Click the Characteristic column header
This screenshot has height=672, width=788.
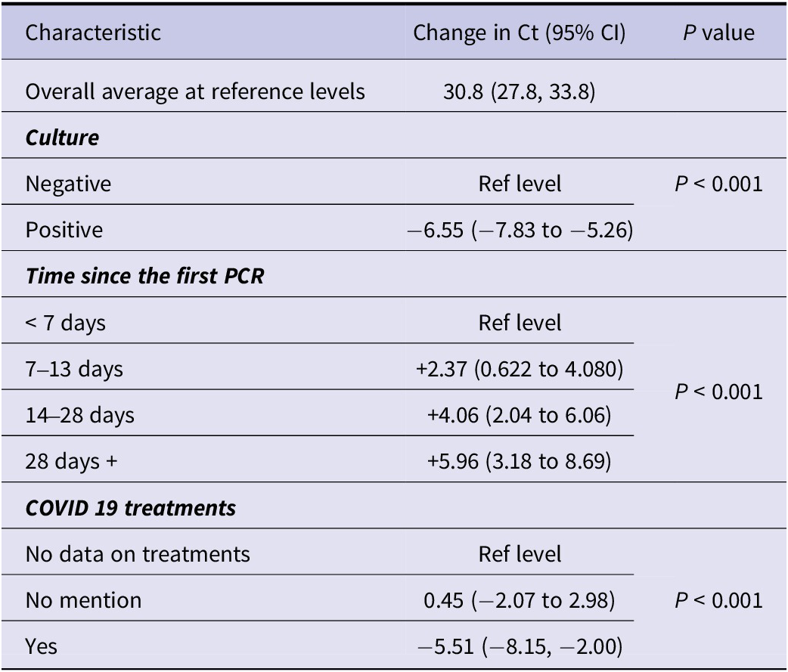point(93,33)
